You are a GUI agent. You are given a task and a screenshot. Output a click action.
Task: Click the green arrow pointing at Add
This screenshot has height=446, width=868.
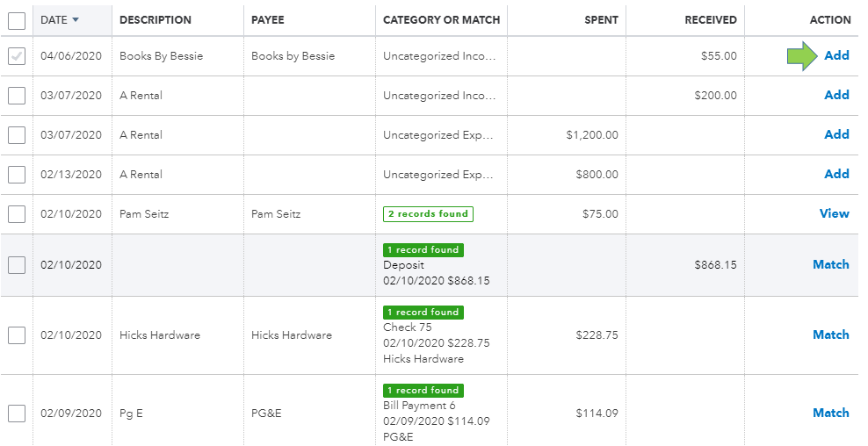click(802, 56)
